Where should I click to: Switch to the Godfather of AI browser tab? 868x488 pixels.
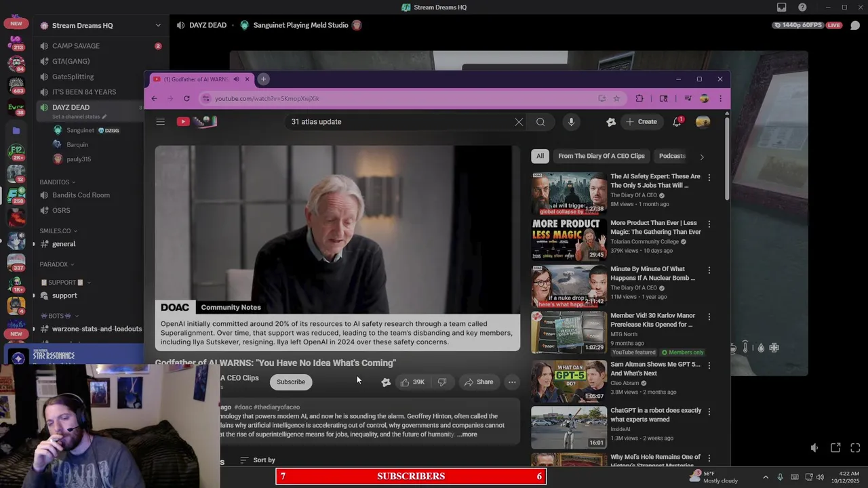[x=201, y=79]
